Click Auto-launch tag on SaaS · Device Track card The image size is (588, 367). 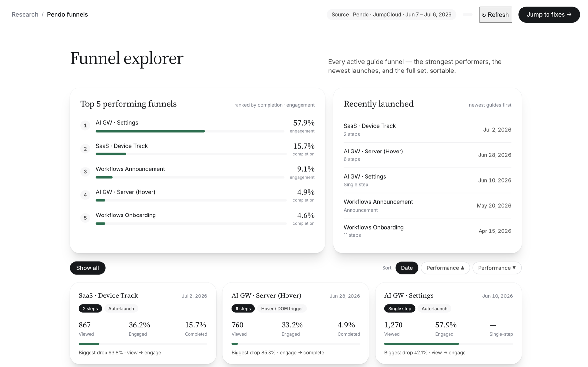[x=121, y=309]
